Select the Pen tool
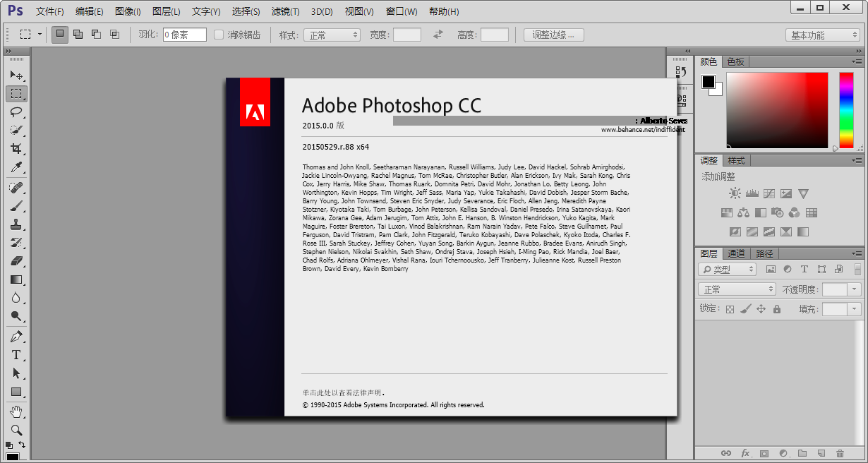This screenshot has width=868, height=463. pos(16,337)
